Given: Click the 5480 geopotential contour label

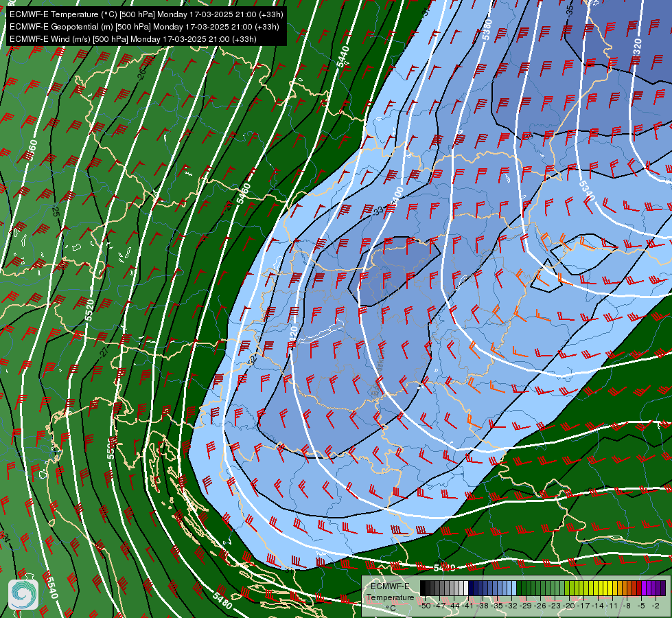Looking at the screenshot, I should point(222,600).
